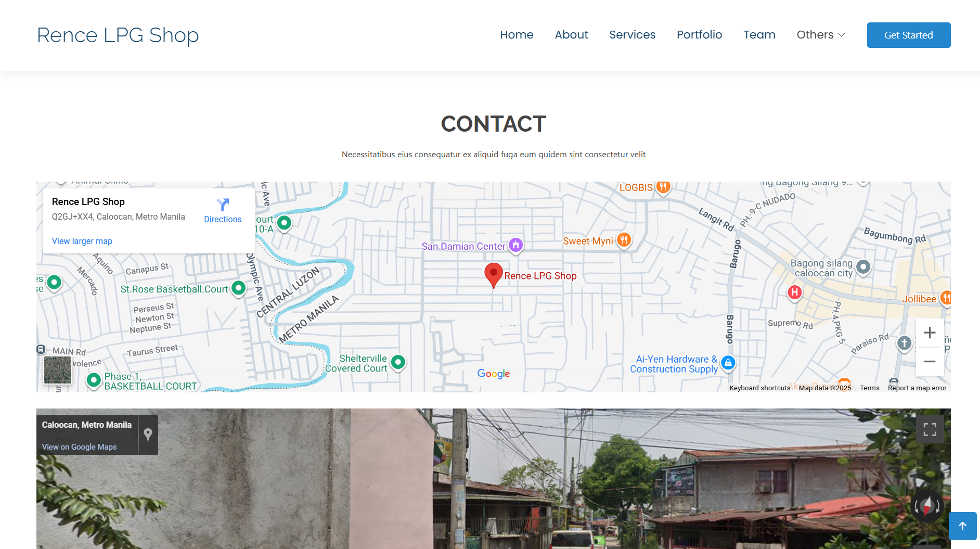Open the Portfolio nav item
The width and height of the screenshot is (980, 549).
click(x=699, y=35)
